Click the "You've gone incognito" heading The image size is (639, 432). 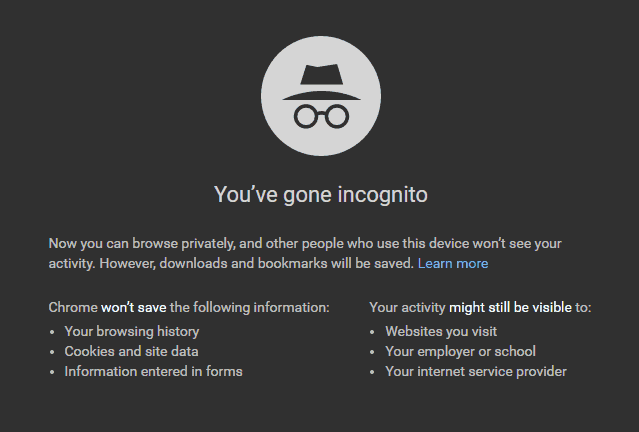tap(320, 194)
